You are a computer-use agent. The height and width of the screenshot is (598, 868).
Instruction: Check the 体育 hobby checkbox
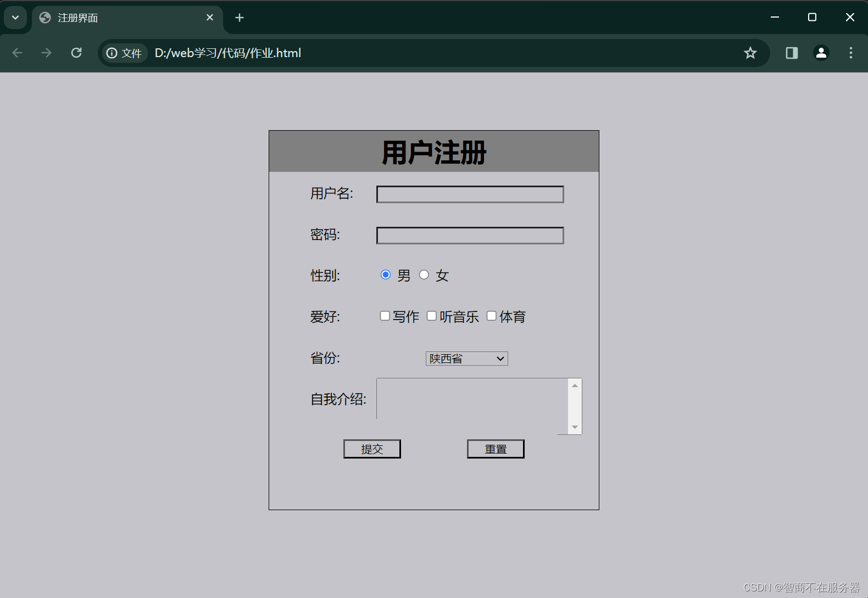492,316
